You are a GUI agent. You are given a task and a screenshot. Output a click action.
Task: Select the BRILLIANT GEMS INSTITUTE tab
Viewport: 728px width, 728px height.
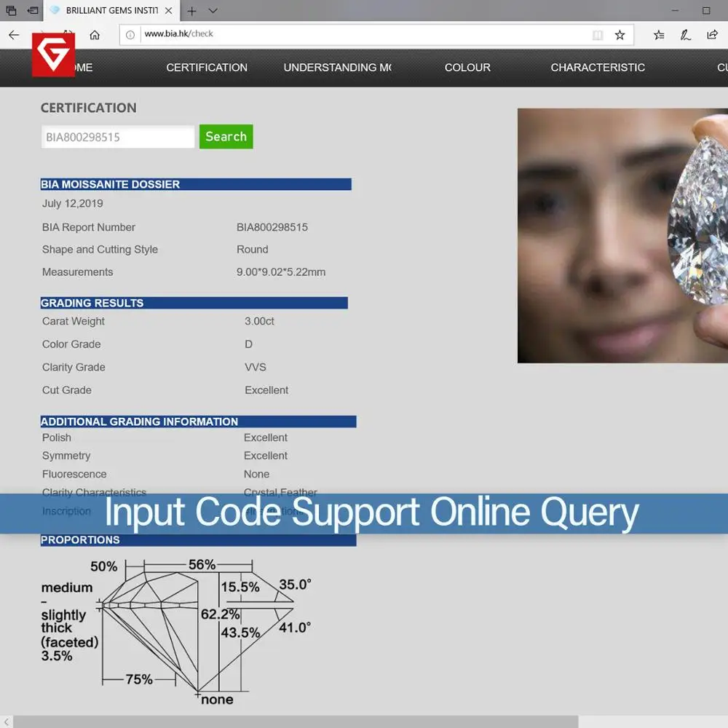tap(111, 10)
